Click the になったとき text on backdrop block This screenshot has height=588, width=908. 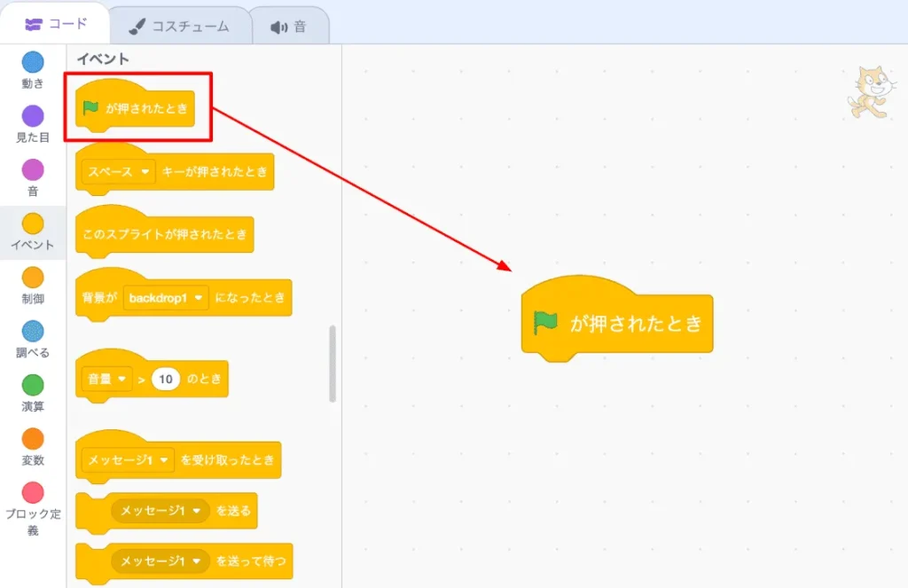tap(249, 298)
